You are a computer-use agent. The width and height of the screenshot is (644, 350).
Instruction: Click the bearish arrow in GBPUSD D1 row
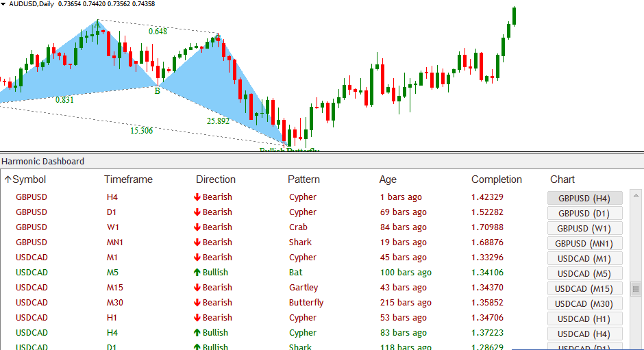197,212
